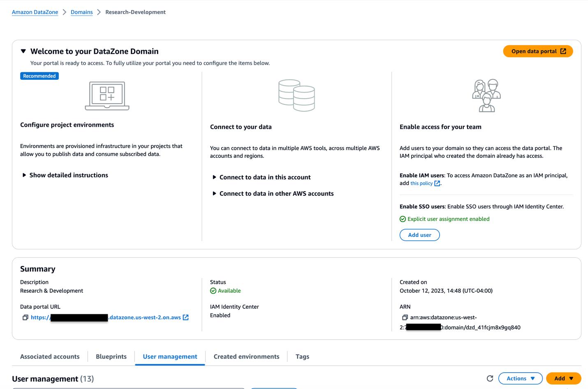Image resolution: width=588 pixels, height=389 pixels.
Task: Click the green Available status icon
Action: [x=213, y=290]
